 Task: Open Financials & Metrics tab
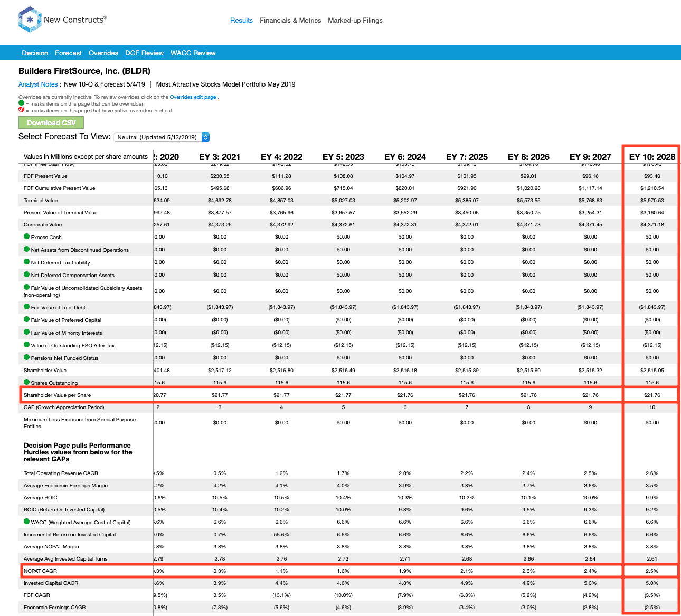(290, 21)
